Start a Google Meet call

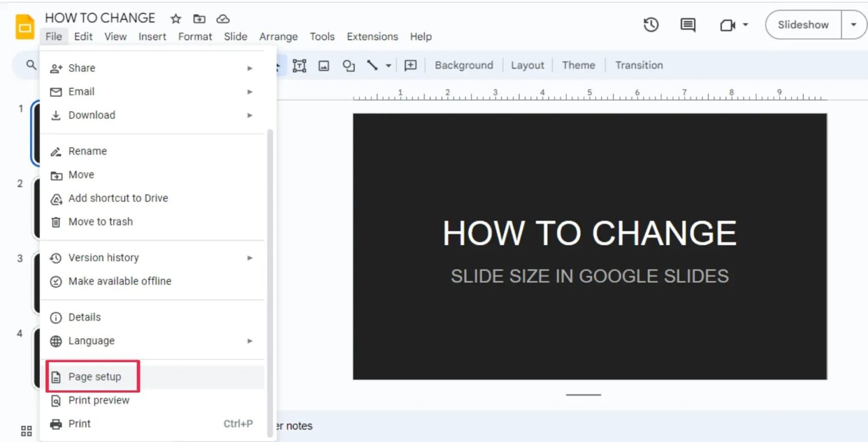[728, 25]
